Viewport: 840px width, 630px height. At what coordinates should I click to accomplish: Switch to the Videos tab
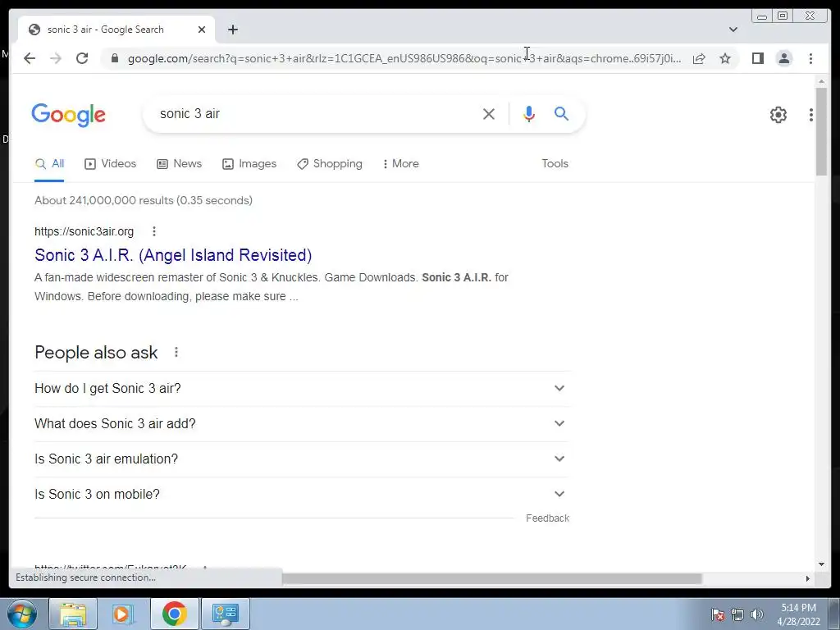point(111,164)
